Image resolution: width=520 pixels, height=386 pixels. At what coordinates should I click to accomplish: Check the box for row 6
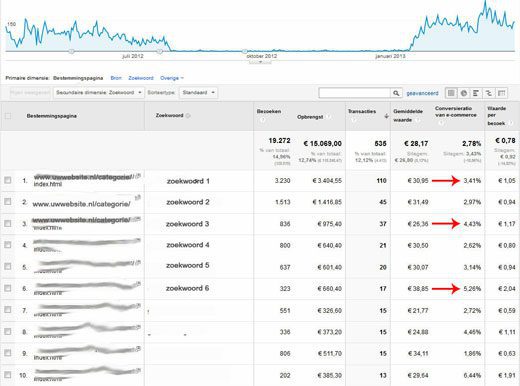8,288
